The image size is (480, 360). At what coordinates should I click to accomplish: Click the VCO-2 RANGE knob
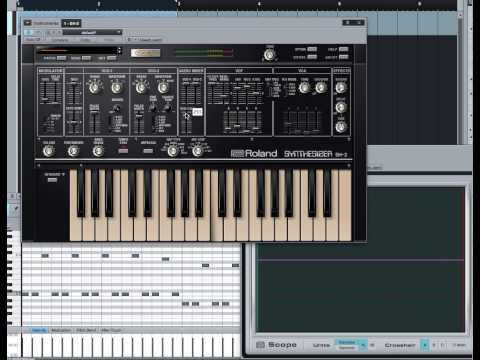(141, 88)
